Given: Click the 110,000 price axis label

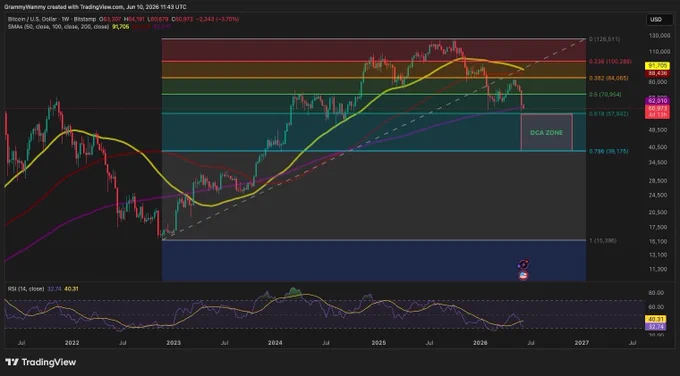Looking at the screenshot, I should 659,52.
